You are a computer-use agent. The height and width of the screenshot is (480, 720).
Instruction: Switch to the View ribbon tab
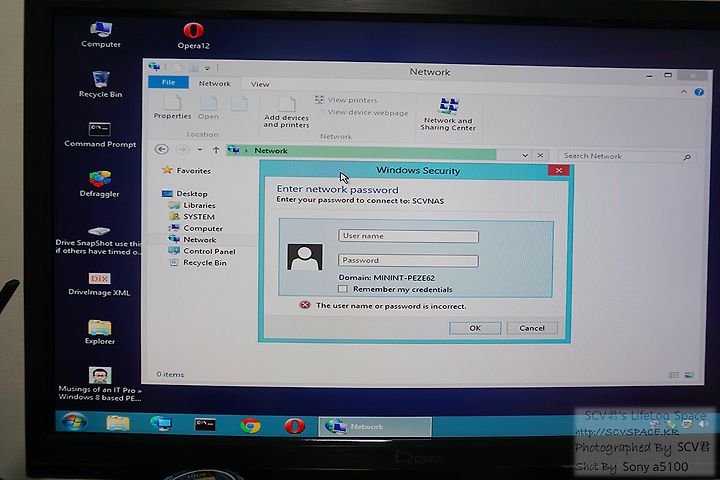click(260, 85)
